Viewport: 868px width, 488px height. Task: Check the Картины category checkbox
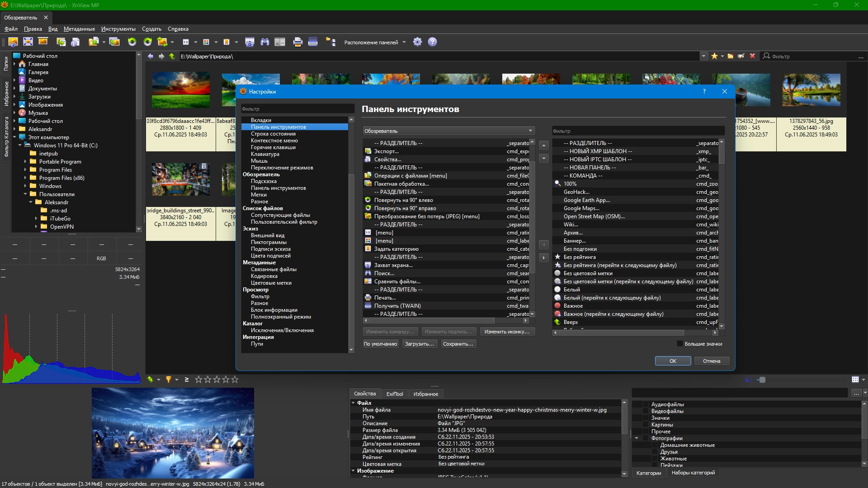(645, 425)
